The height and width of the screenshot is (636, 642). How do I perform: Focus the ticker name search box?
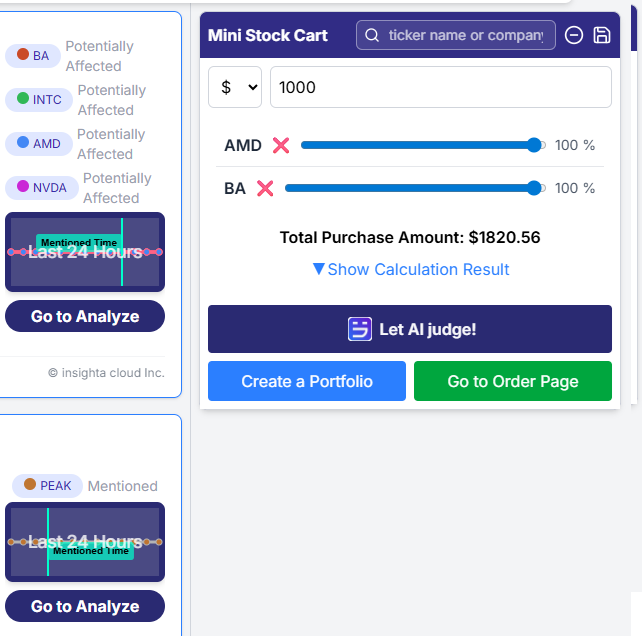466,35
